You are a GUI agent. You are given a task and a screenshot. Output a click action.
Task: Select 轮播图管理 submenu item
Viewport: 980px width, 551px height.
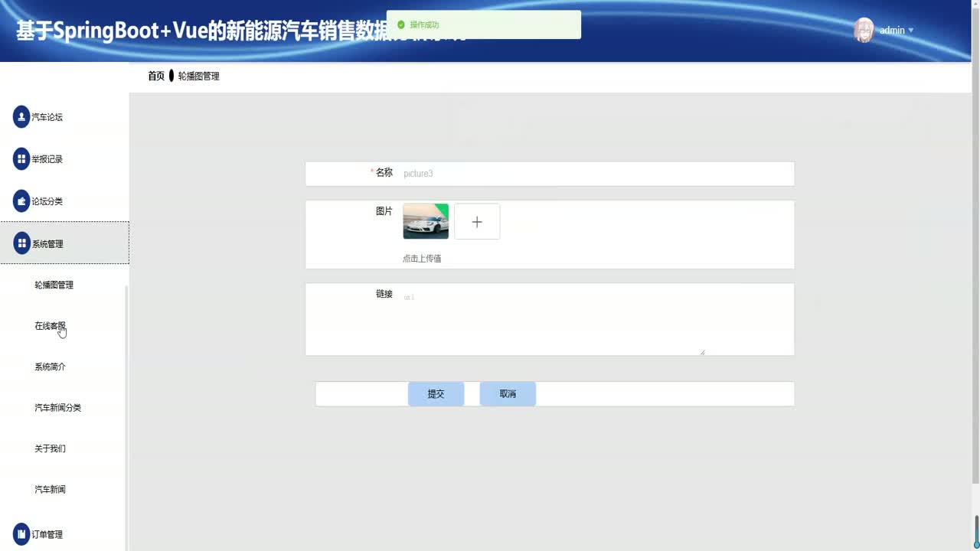[54, 285]
